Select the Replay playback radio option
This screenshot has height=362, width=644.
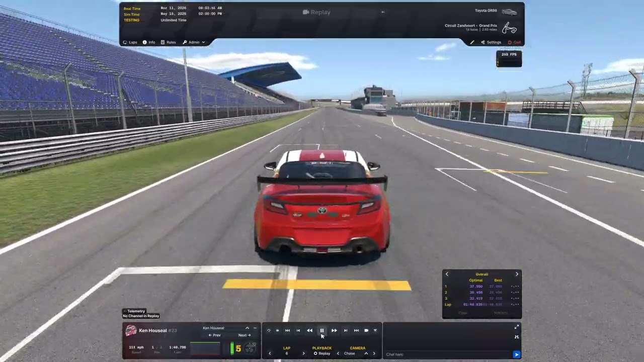[322, 353]
